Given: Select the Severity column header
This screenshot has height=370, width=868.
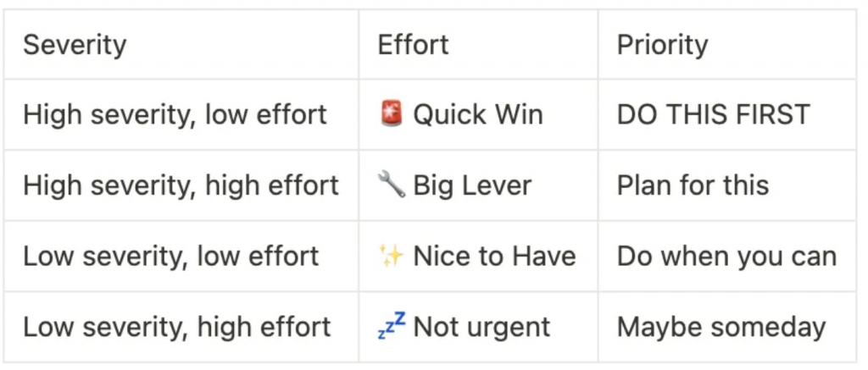Looking at the screenshot, I should 181,44.
